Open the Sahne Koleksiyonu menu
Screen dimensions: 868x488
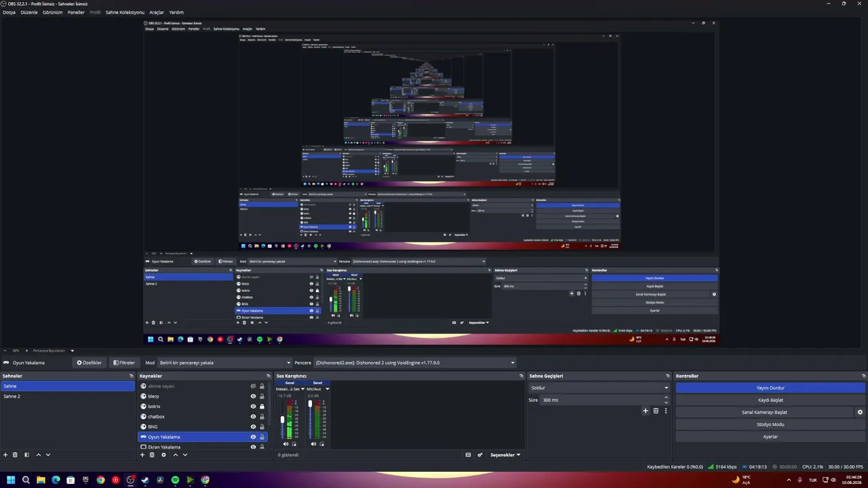point(125,12)
